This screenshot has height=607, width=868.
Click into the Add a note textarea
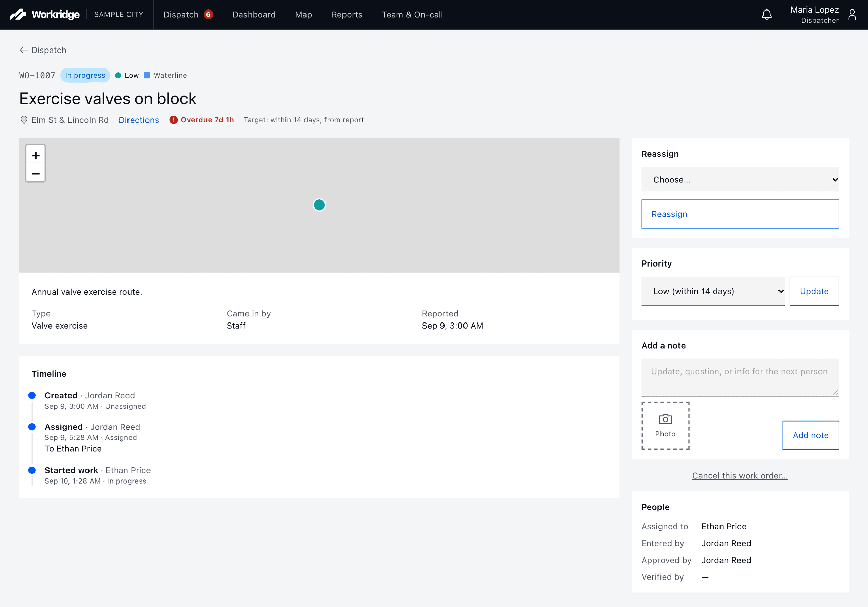coord(740,377)
